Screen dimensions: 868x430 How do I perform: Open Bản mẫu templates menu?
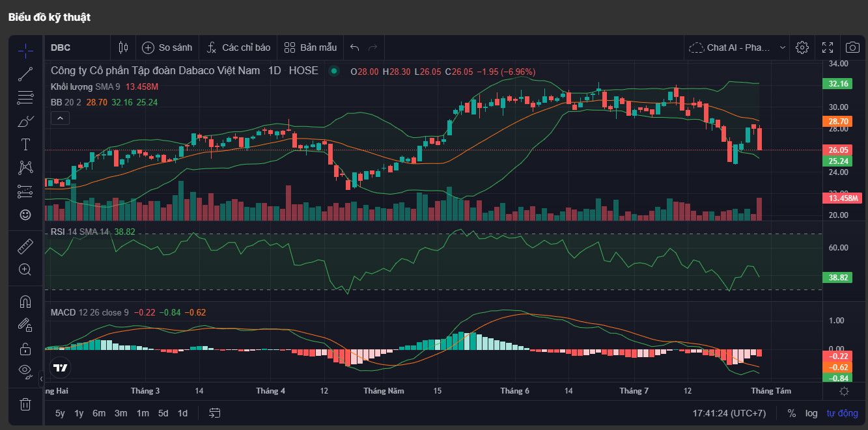click(310, 47)
